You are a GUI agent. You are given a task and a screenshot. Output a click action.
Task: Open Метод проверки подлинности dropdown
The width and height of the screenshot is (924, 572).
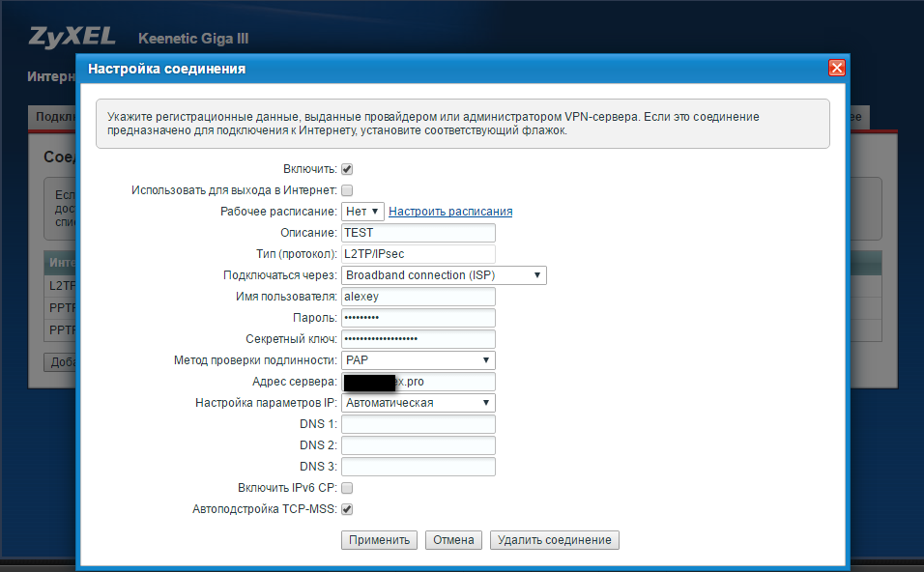tap(418, 360)
